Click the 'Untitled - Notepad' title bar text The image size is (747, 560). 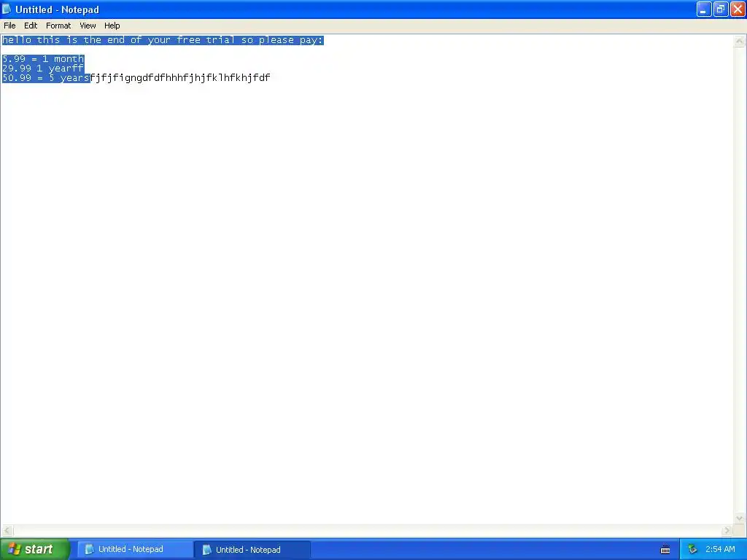tap(57, 9)
